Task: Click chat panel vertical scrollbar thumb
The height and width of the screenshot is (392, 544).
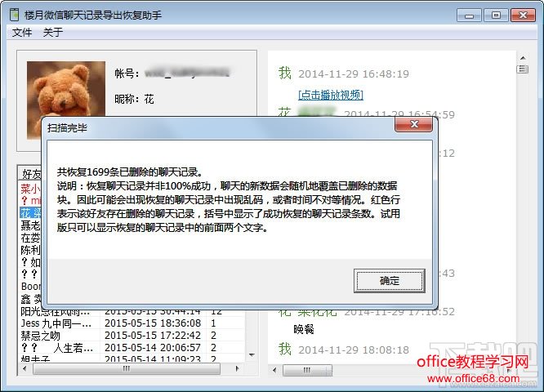Action: coord(523,69)
